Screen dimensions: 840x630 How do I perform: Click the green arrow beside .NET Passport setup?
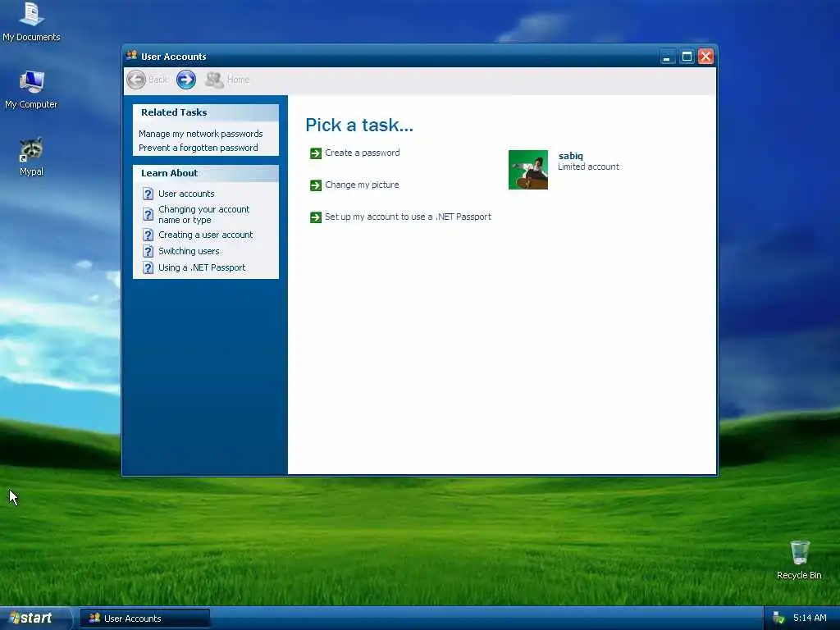pyautogui.click(x=316, y=217)
